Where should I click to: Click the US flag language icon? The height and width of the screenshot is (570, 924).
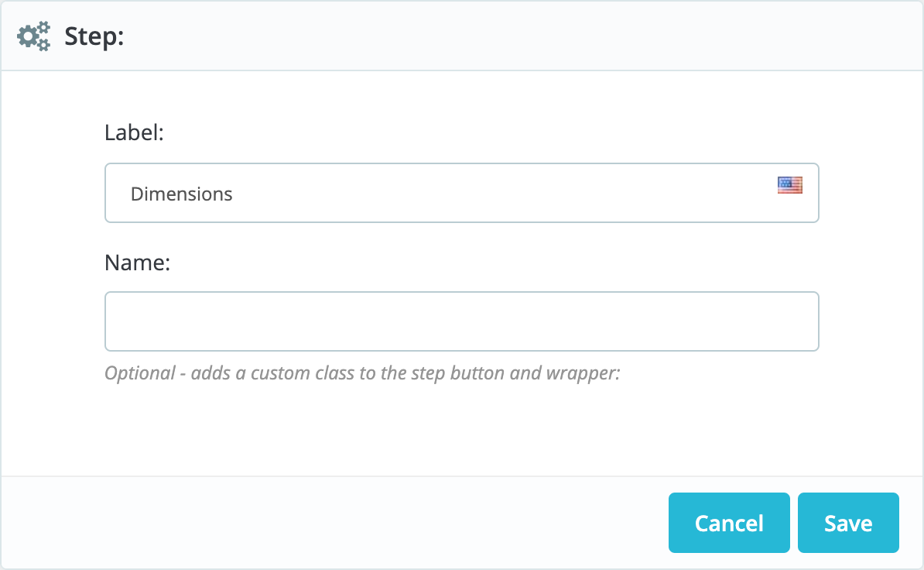789,185
